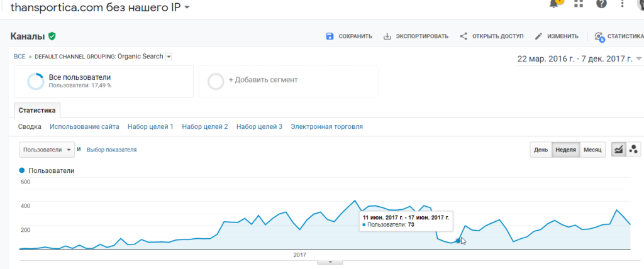Click the export download icon

point(387,36)
